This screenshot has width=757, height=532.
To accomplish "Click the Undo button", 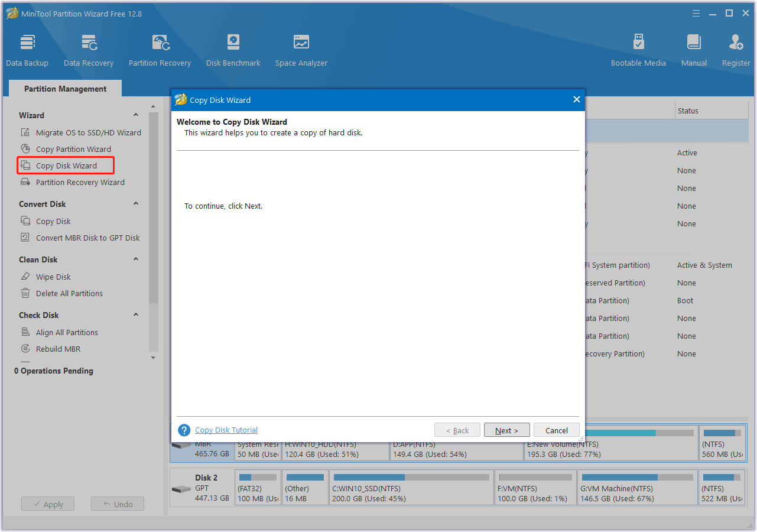I will [x=118, y=504].
